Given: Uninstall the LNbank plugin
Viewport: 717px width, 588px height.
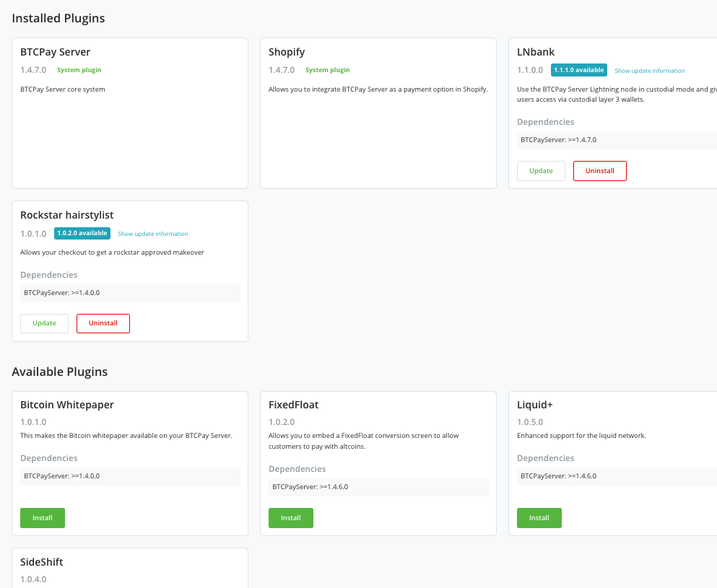Looking at the screenshot, I should click(x=600, y=171).
